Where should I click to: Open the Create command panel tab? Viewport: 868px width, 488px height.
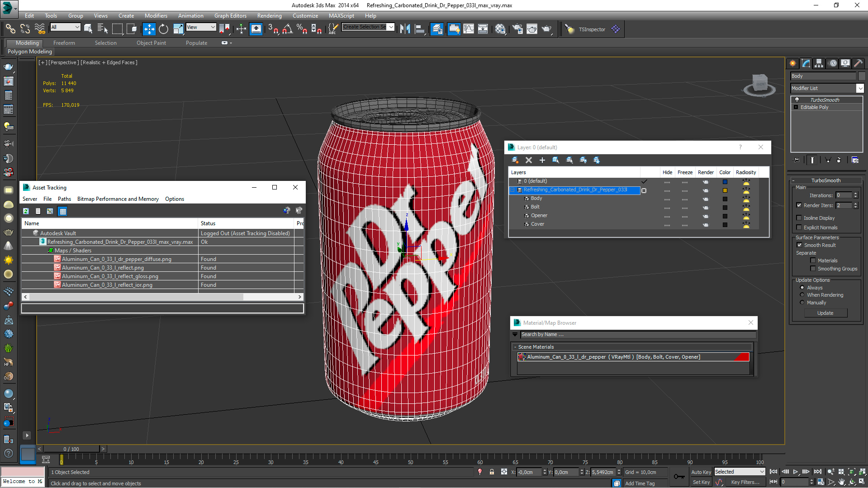pyautogui.click(x=792, y=63)
